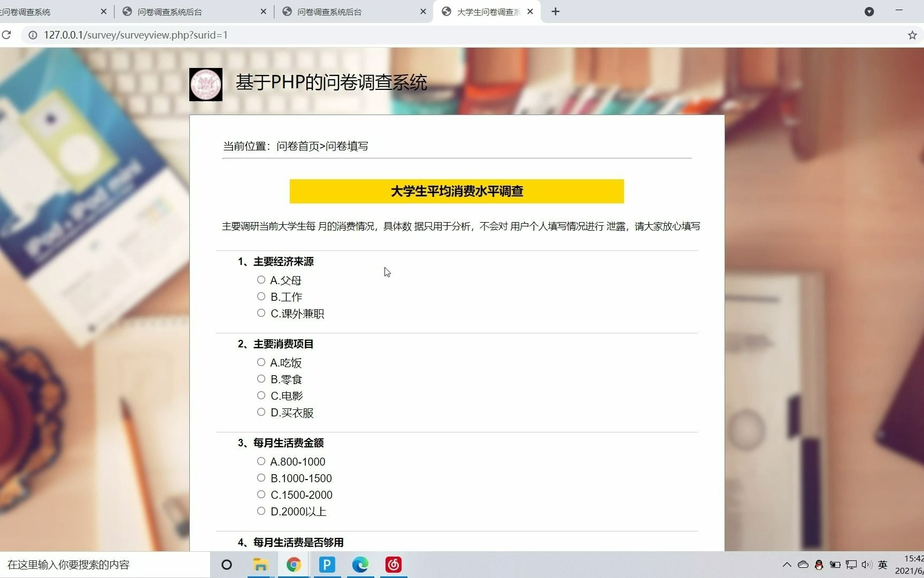
Task: Minimize the browser window
Action: [899, 11]
